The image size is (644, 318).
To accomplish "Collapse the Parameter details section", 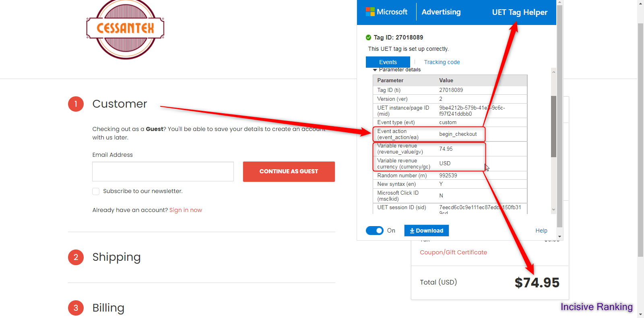I will point(375,70).
